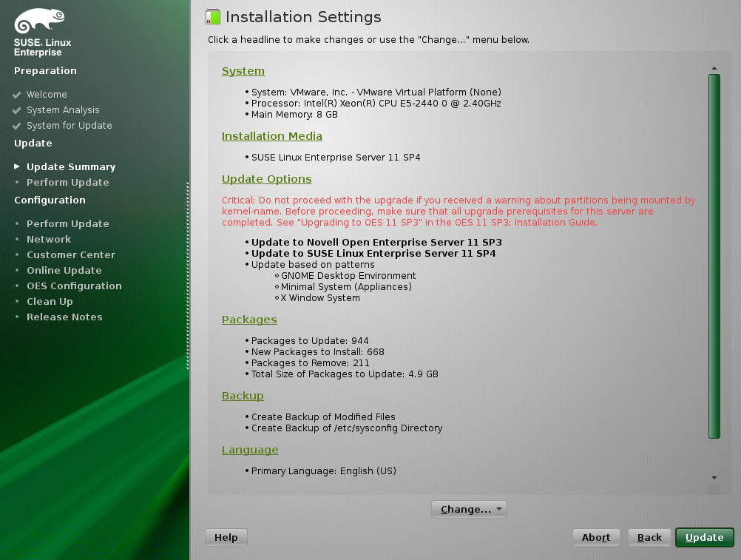Start the upgrade with Update button
The width and height of the screenshot is (741, 560).
[704, 537]
